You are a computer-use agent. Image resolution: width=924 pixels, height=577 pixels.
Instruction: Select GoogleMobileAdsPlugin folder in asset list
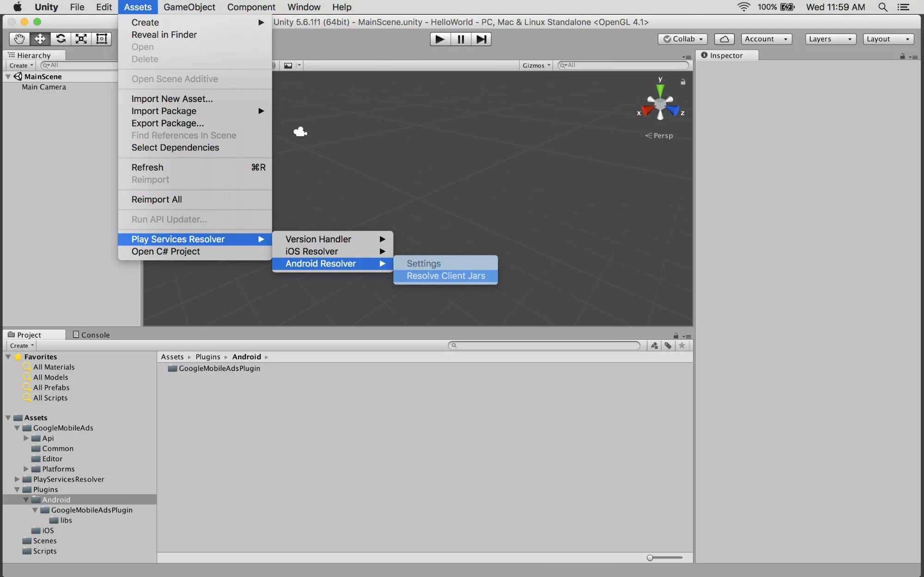pos(214,368)
